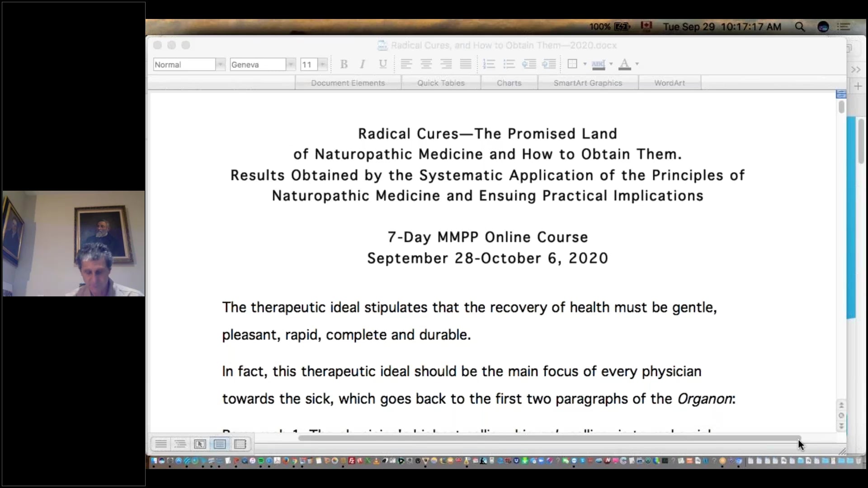Open the font size dropdown
The width and height of the screenshot is (868, 488).
pyautogui.click(x=322, y=64)
